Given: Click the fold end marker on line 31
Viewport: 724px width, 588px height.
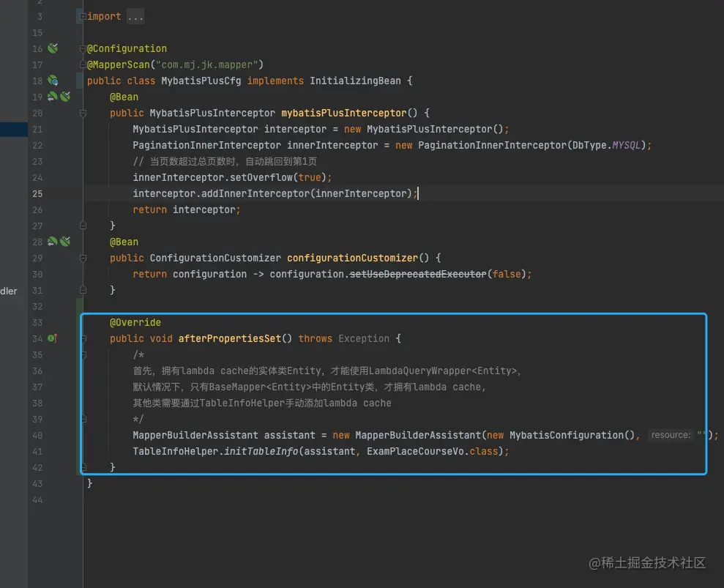Looking at the screenshot, I should pos(83,290).
